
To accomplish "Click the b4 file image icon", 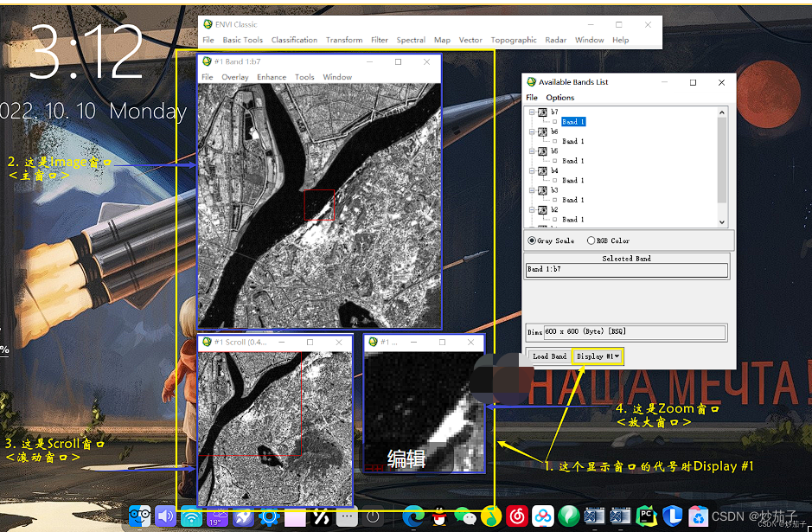I will [542, 170].
